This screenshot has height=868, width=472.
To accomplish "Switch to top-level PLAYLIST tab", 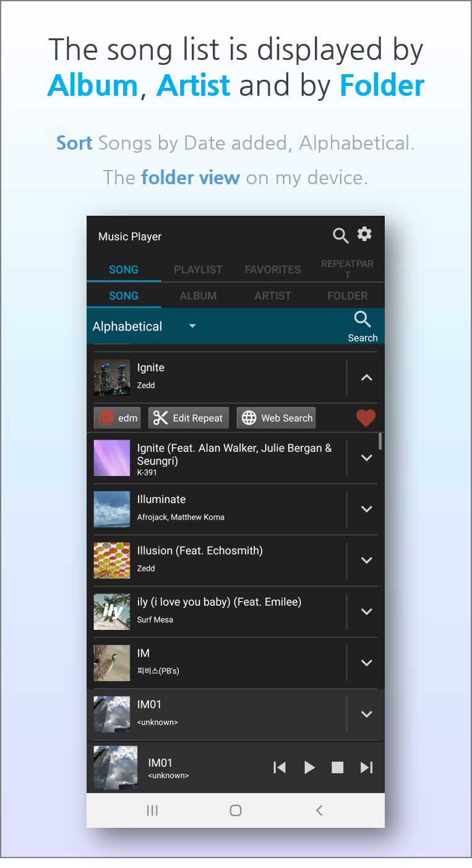I will pos(198,270).
